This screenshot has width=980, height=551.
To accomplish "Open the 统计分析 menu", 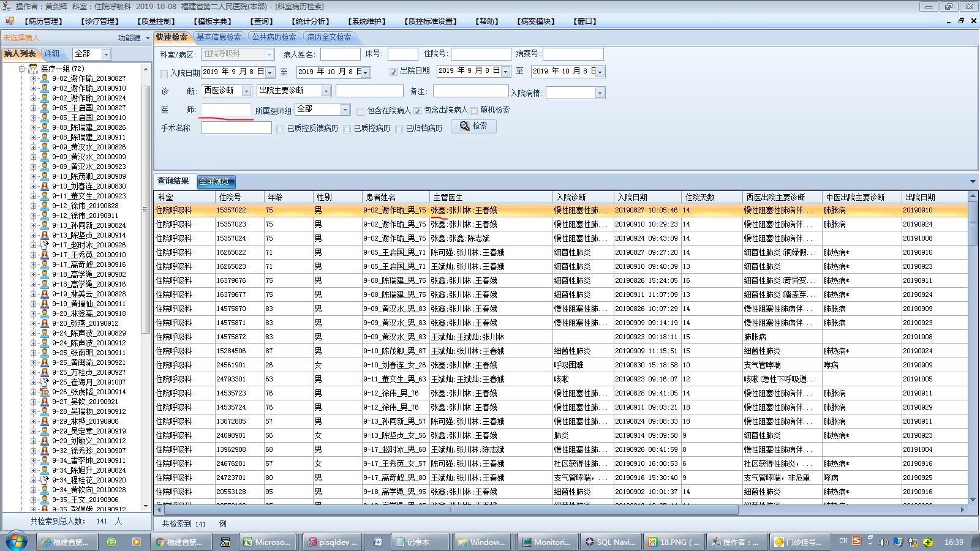I will 312,21.
